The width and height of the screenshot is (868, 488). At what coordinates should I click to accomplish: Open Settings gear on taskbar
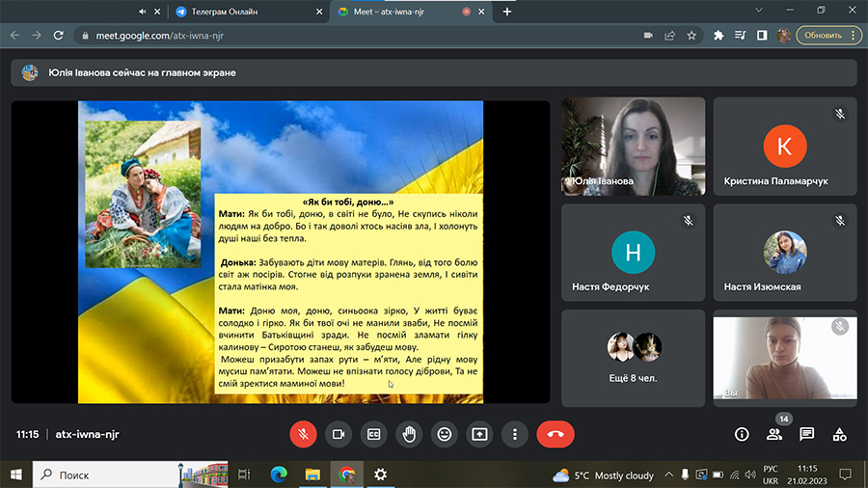(380, 474)
